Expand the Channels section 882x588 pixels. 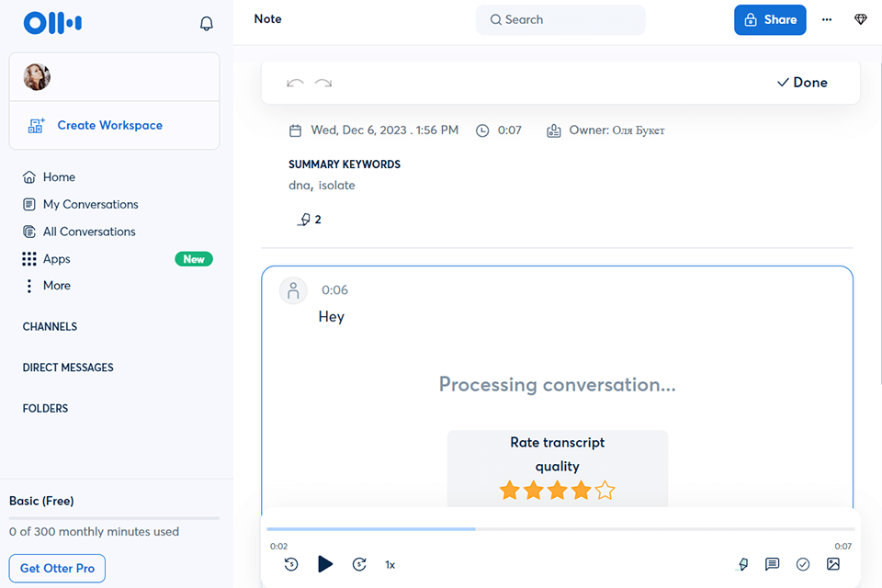click(50, 327)
